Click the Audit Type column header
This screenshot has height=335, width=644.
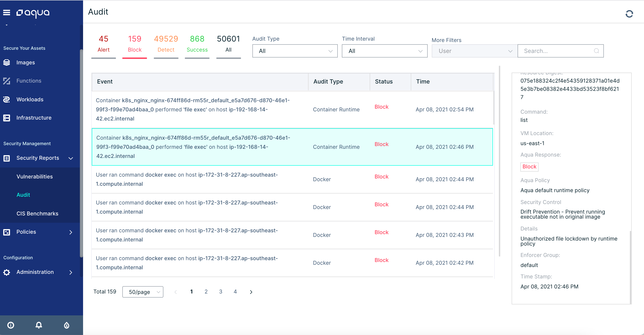[x=339, y=82]
